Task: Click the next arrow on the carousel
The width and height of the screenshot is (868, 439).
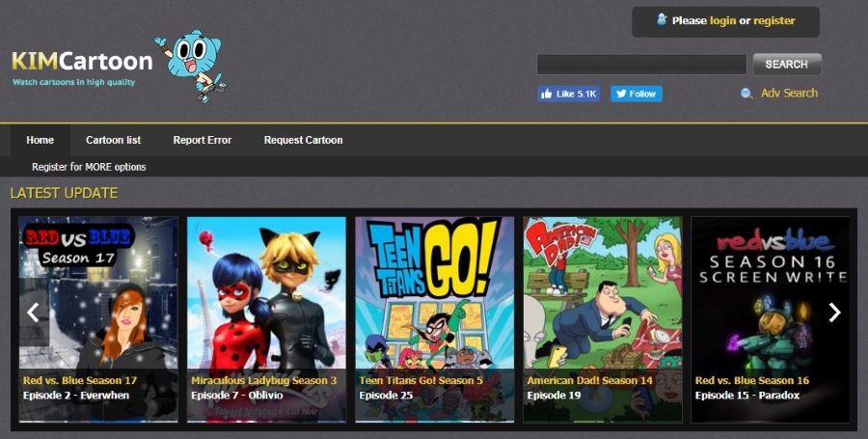Action: [834, 313]
